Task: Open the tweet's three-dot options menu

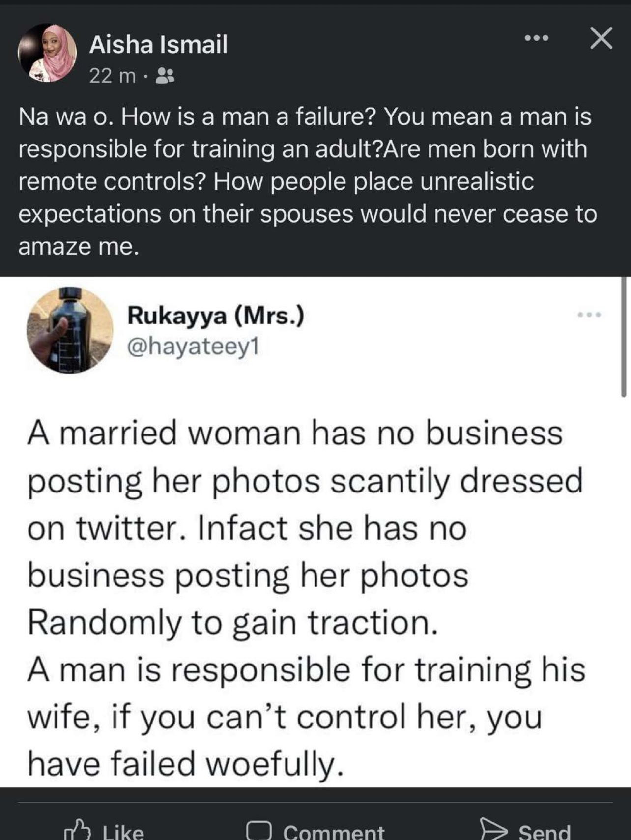Action: point(589,314)
